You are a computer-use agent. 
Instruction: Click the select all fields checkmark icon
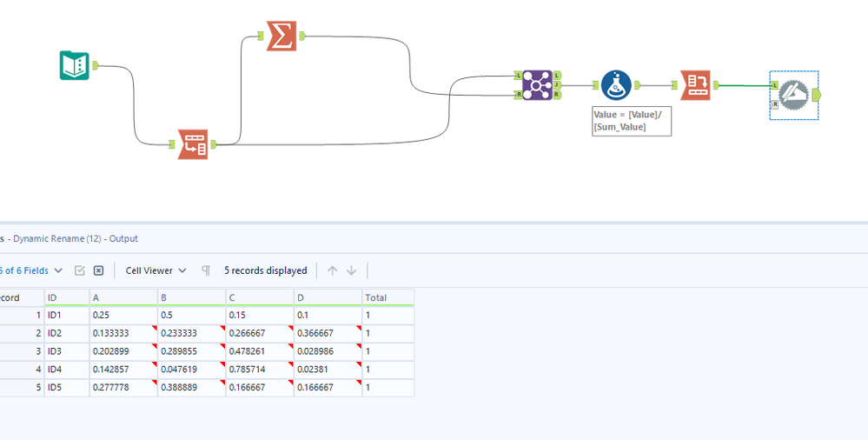click(x=80, y=270)
